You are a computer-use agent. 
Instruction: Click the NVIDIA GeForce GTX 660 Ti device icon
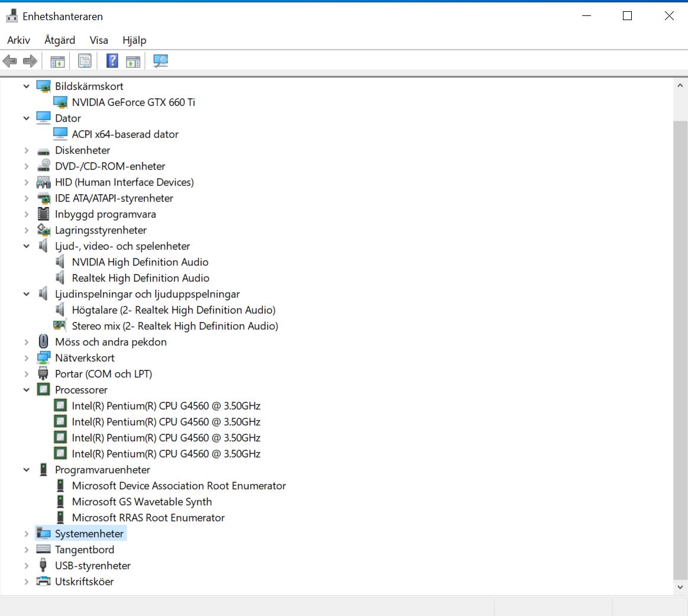tap(60, 102)
